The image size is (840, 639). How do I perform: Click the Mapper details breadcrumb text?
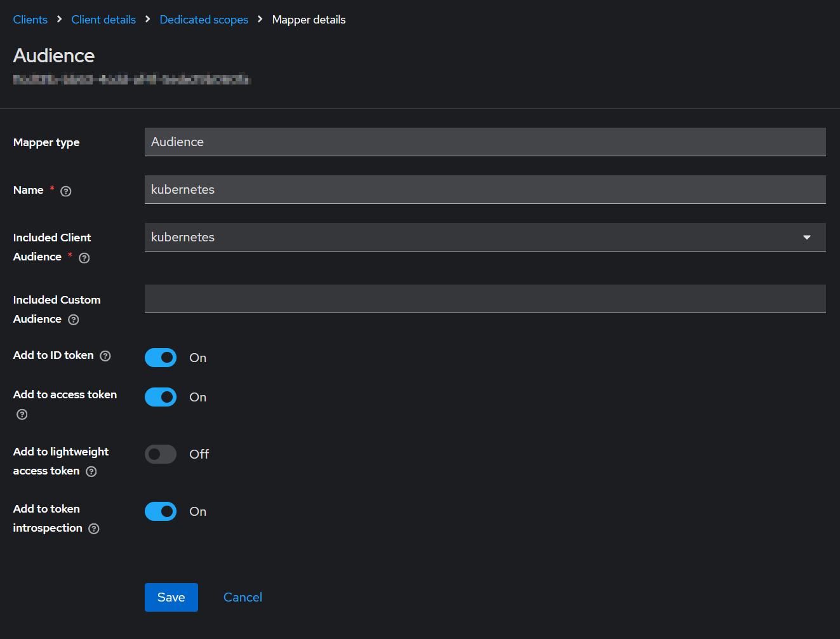(x=309, y=20)
